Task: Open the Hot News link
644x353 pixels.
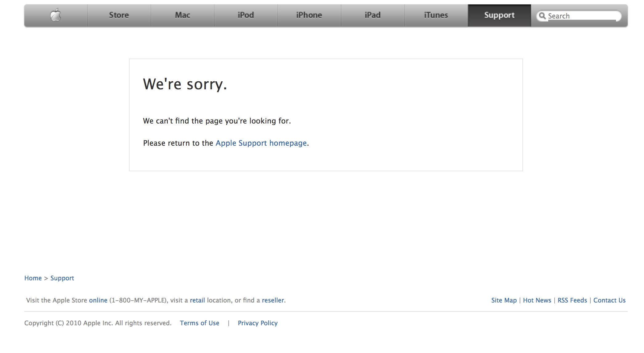Action: point(537,300)
